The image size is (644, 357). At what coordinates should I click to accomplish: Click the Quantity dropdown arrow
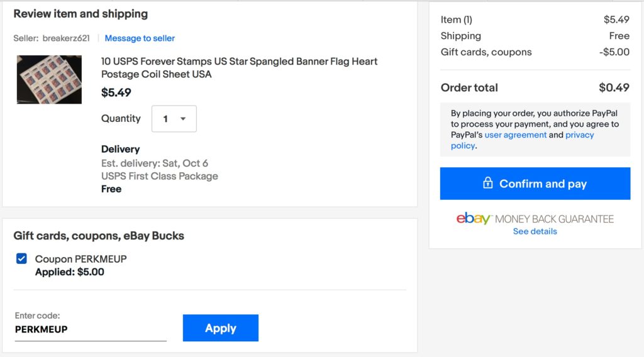(183, 119)
